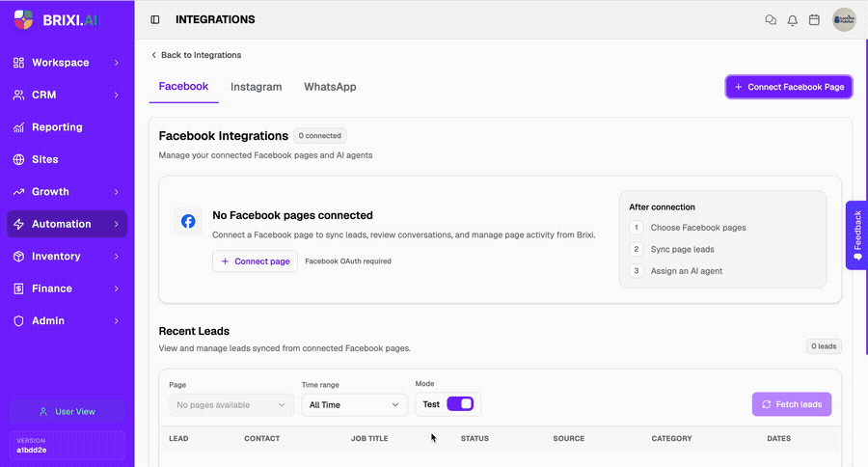Click 'Facebook OAuth required' text
Image resolution: width=868 pixels, height=467 pixels.
coord(348,261)
